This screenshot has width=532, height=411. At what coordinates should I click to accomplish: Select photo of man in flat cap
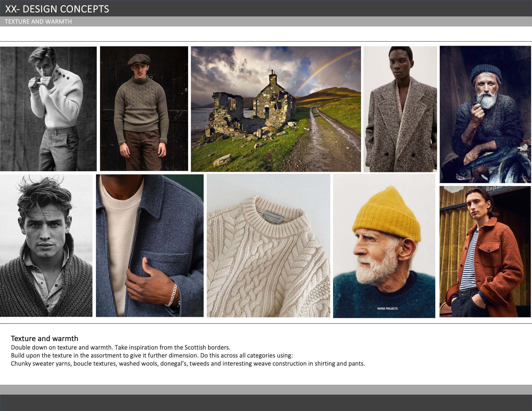(x=144, y=109)
